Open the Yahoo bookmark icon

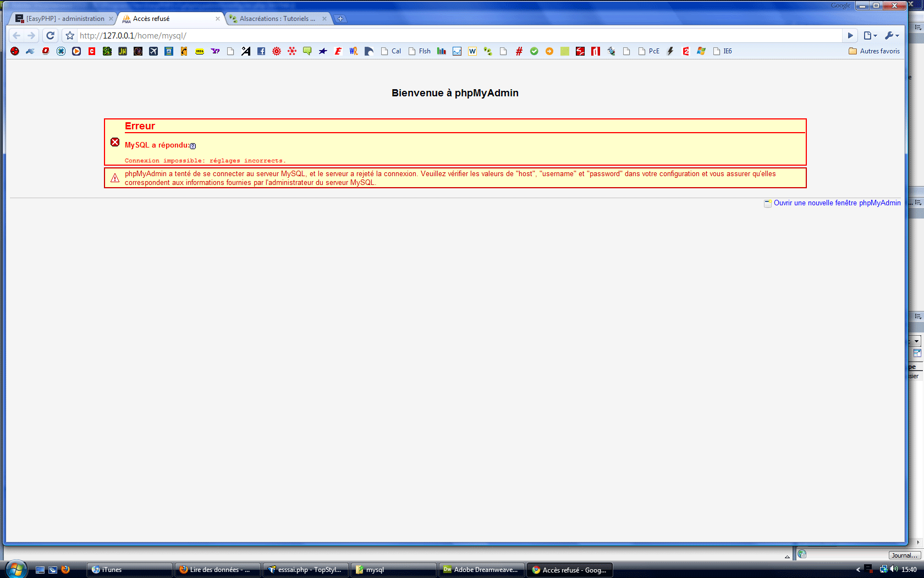click(215, 51)
